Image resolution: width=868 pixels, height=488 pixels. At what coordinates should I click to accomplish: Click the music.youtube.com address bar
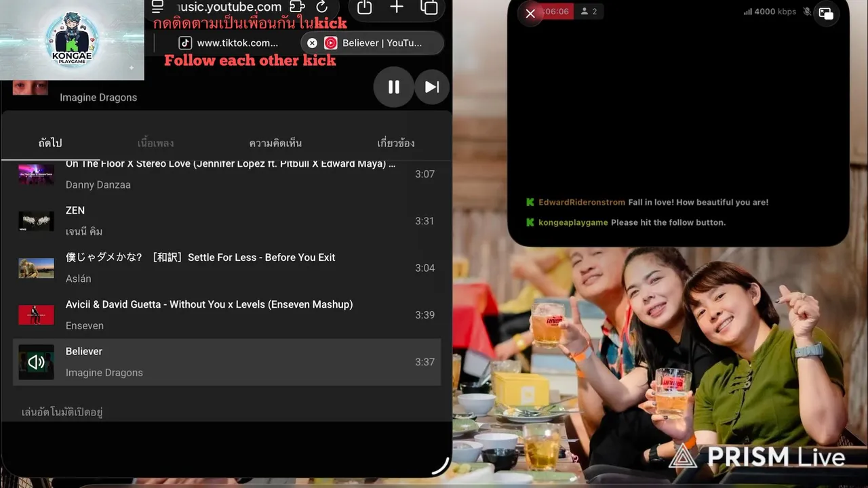[x=229, y=7]
